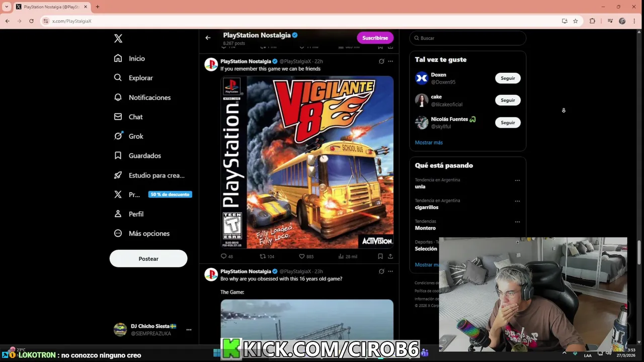Image resolution: width=644 pixels, height=362 pixels.
Task: Click PlayStation Nostalgia avatar on Vigilante post
Action: (x=211, y=64)
